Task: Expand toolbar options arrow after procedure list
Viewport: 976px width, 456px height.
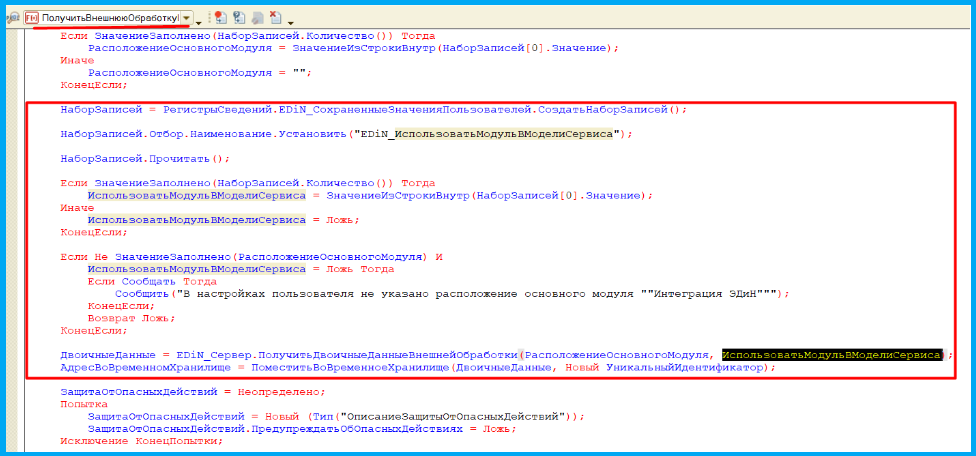Action: pyautogui.click(x=199, y=21)
